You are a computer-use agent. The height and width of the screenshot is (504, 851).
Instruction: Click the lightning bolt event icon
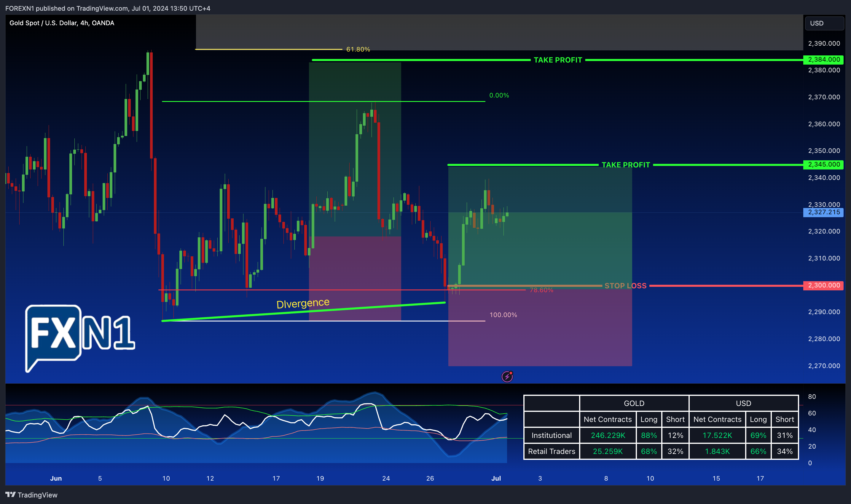pyautogui.click(x=507, y=377)
